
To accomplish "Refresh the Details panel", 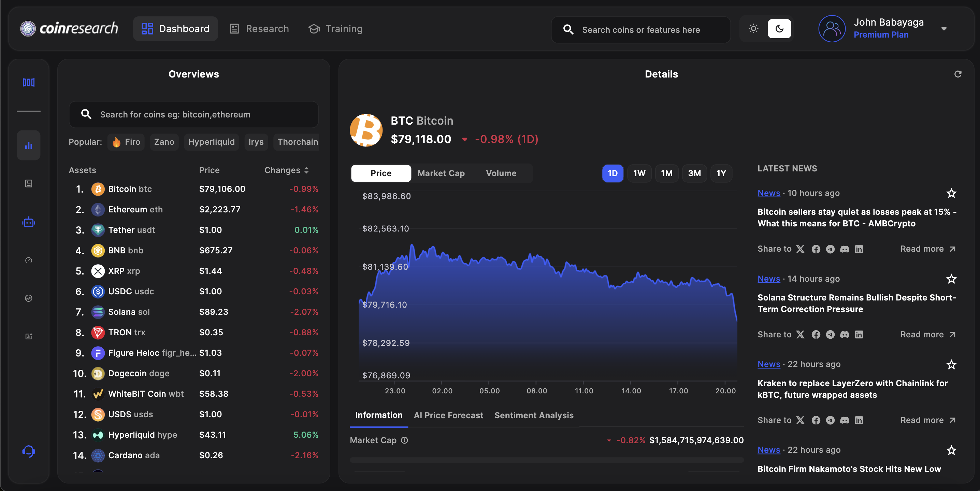I will click(957, 74).
